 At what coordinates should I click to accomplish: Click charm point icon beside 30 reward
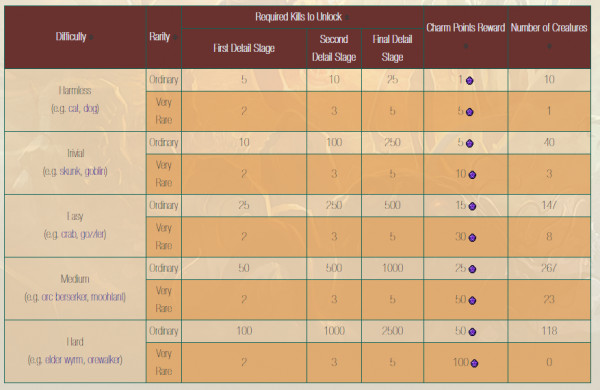(x=472, y=238)
